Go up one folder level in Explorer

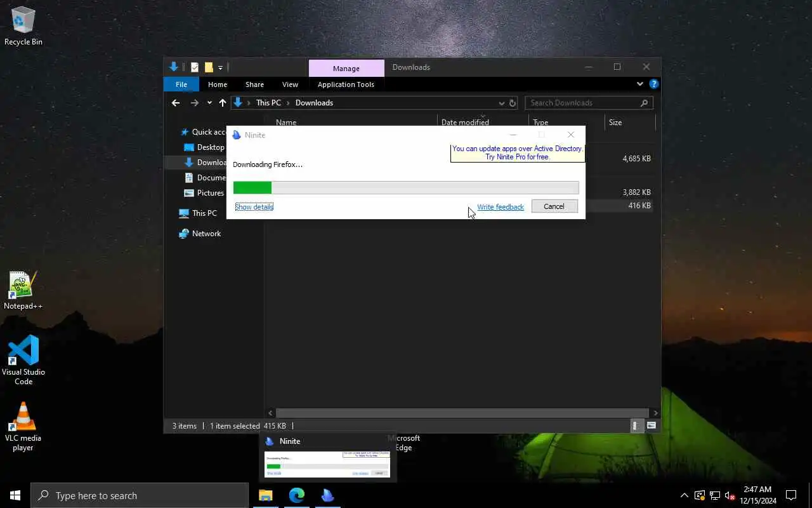[223, 103]
